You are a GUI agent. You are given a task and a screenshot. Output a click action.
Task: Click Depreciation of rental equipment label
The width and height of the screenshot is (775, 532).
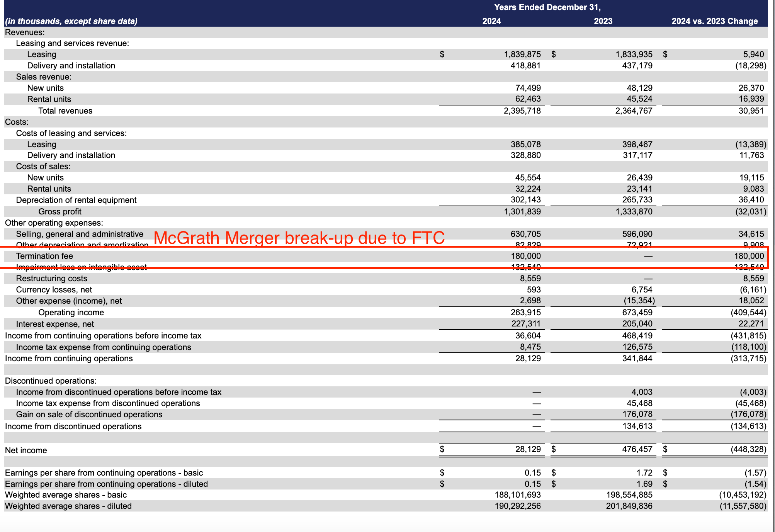point(76,200)
